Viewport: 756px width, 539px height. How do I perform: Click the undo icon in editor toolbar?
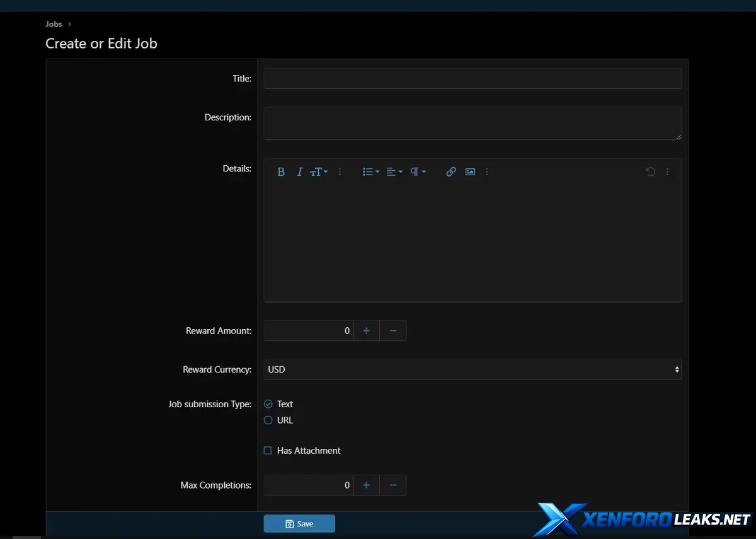(x=650, y=172)
